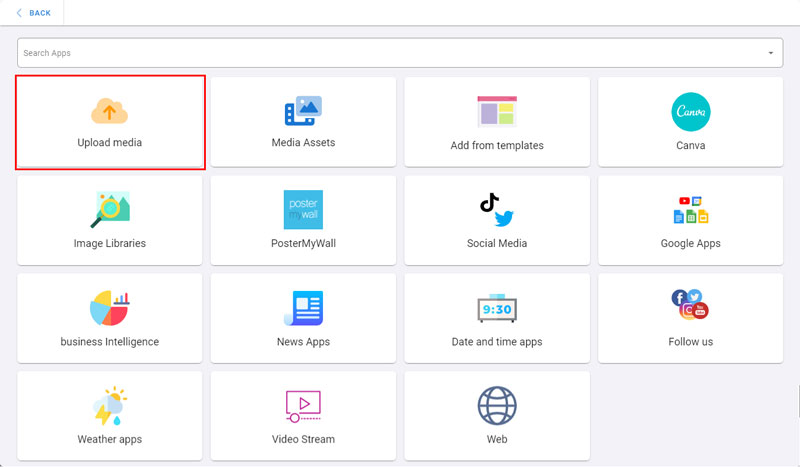Choose the Image Libraries magnifier icon

coord(109,209)
